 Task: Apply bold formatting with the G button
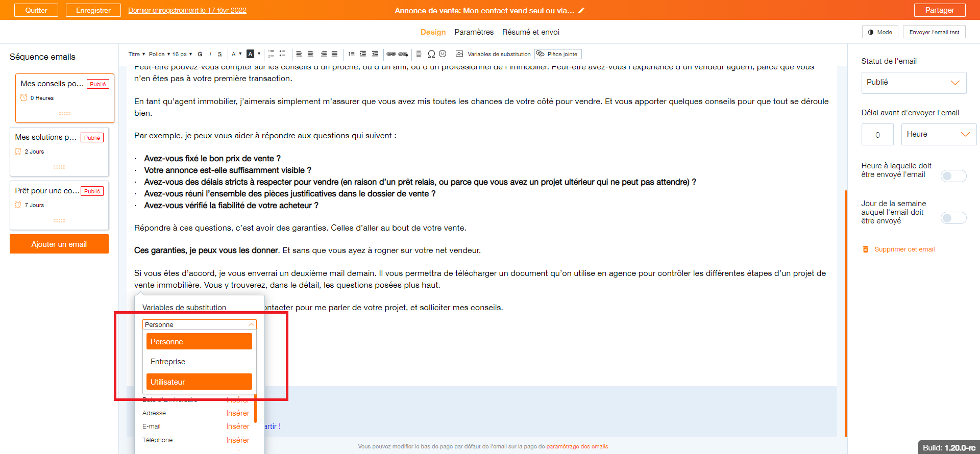(200, 54)
